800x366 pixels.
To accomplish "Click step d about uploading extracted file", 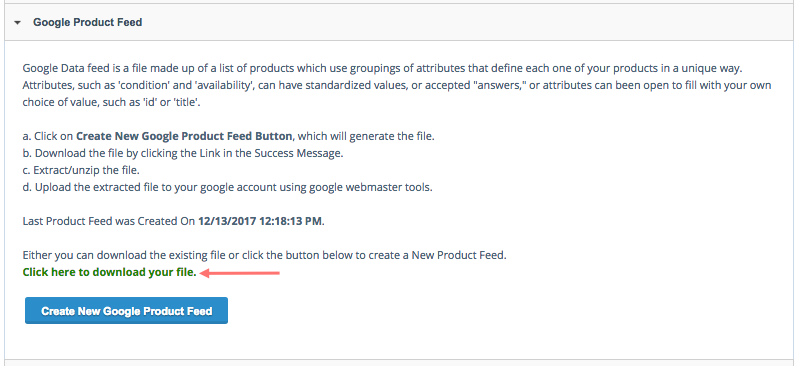I will tap(228, 187).
